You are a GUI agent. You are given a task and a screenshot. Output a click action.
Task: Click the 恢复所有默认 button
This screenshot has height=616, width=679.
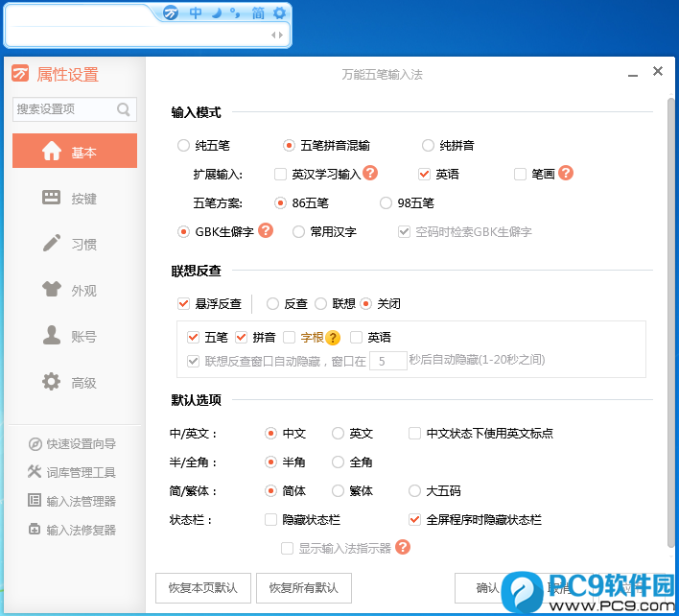pyautogui.click(x=304, y=588)
